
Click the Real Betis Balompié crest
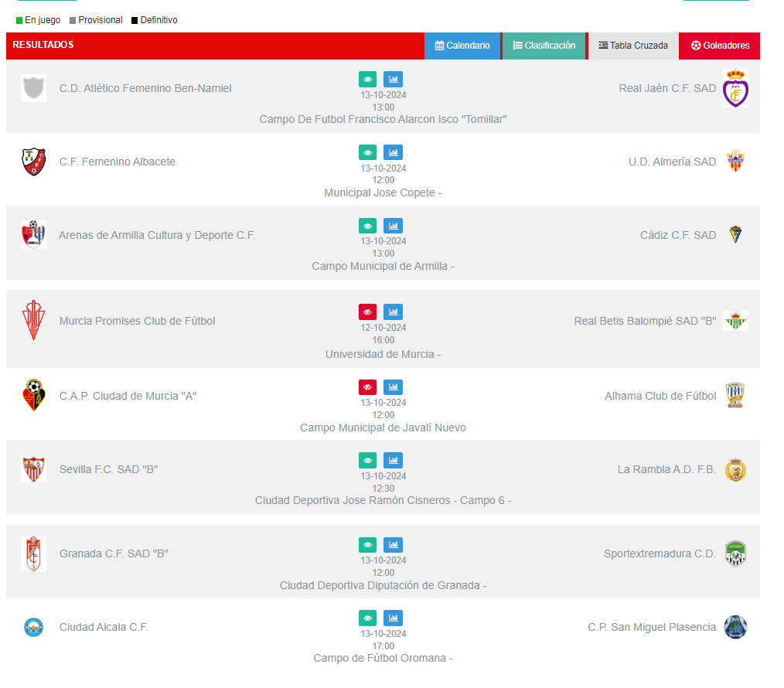point(735,321)
